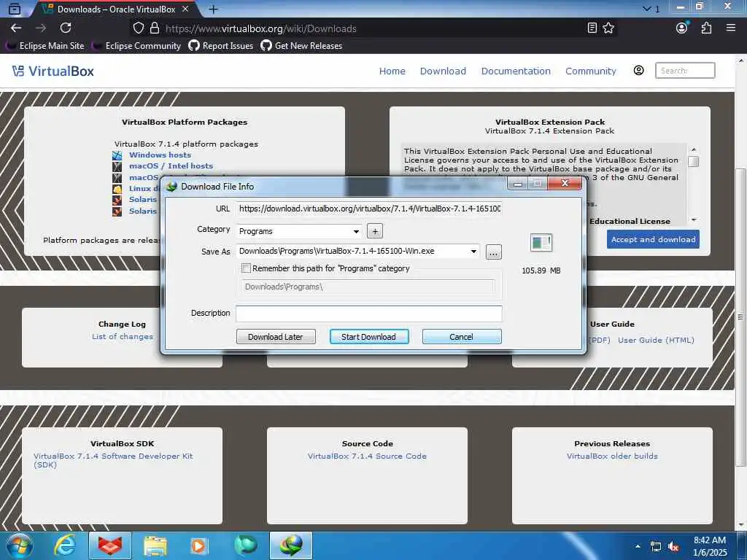
Task: Open the Firefox account icon
Action: (x=682, y=28)
